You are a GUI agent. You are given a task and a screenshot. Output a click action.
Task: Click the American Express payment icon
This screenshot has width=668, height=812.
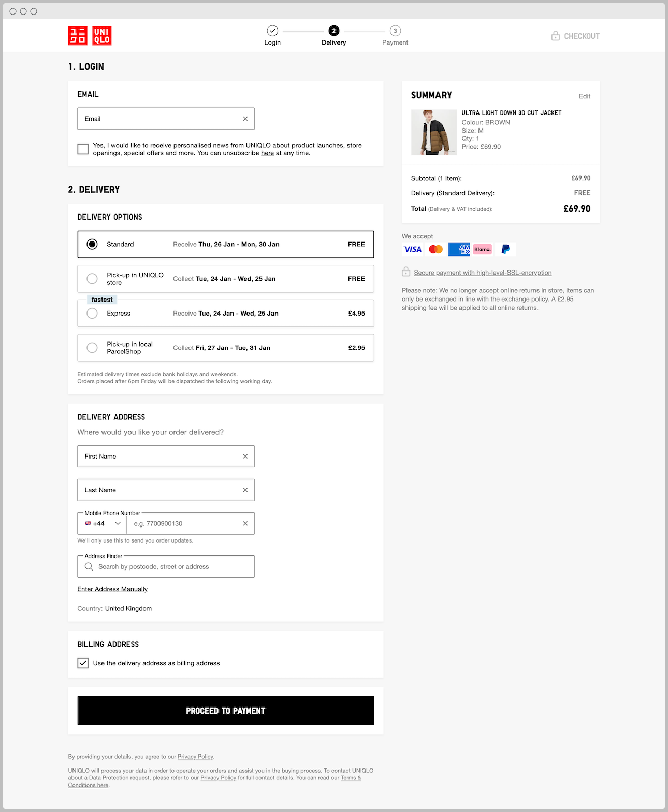(459, 249)
